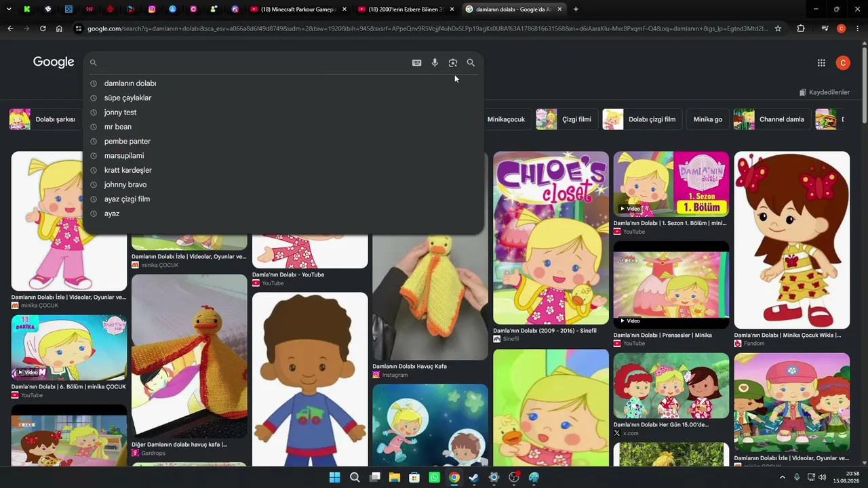This screenshot has width=868, height=488.
Task: Switch to the Instagram pinned tab
Action: tap(152, 9)
